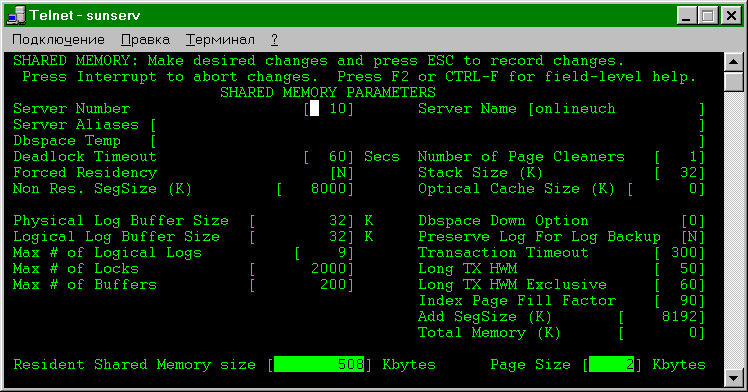Click the vertical scrollbar thumb
The width and height of the screenshot is (748, 392).
pos(734,81)
